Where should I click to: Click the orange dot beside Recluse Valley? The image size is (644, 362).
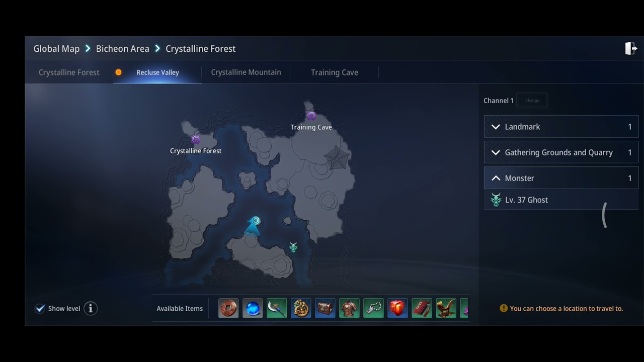coord(119,72)
